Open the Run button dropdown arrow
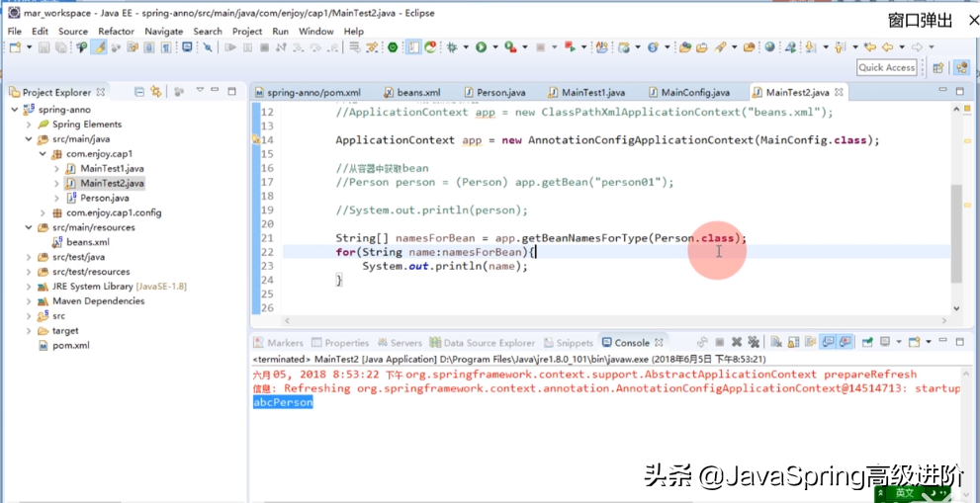Viewport: 980px width, 503px height. 495,46
